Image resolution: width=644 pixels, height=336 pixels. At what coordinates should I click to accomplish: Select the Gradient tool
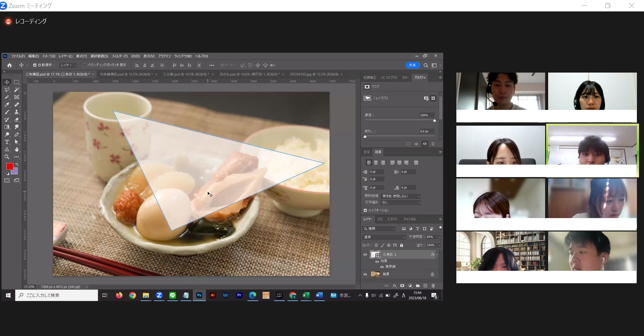pos(7,127)
